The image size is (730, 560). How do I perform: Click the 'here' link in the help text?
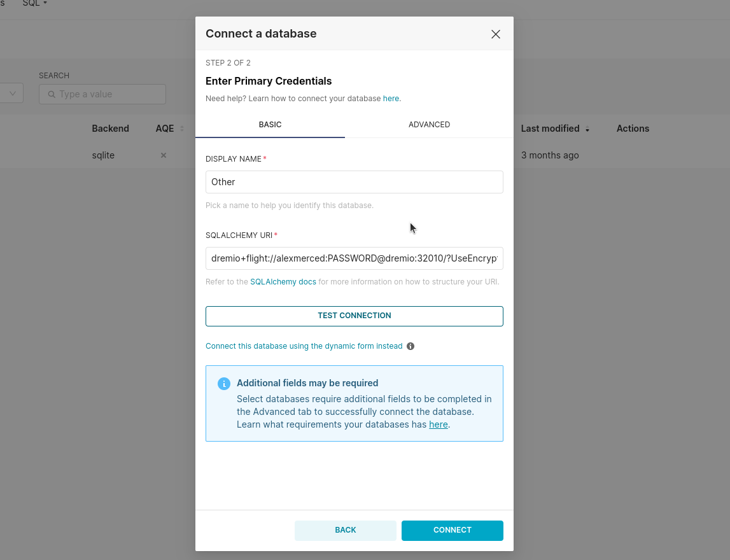click(391, 99)
